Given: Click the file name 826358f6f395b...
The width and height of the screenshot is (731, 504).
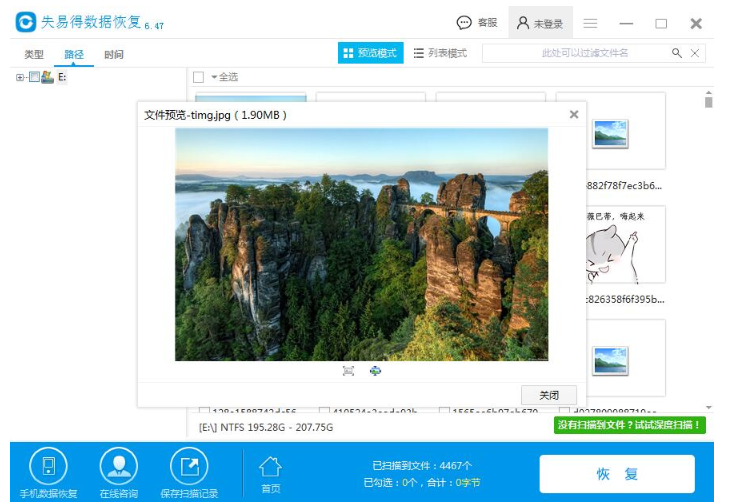Looking at the screenshot, I should point(625,299).
